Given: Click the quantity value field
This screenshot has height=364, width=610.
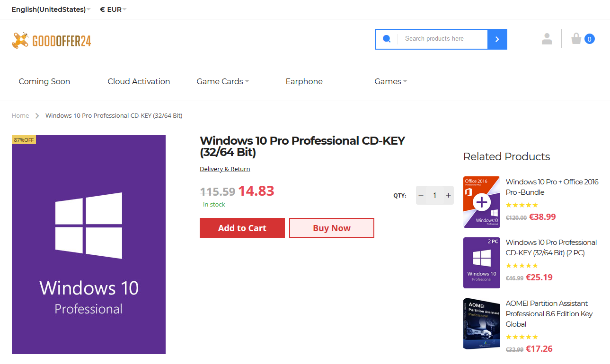Looking at the screenshot, I should (434, 195).
